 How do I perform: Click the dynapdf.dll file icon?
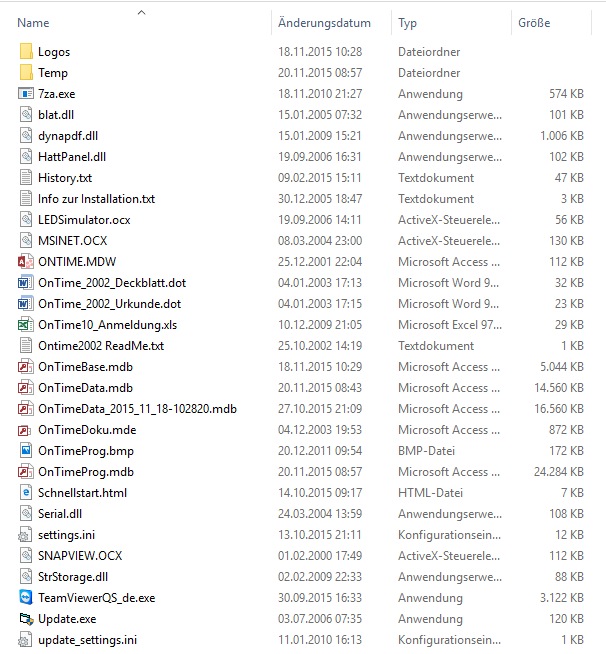pyautogui.click(x=26, y=136)
